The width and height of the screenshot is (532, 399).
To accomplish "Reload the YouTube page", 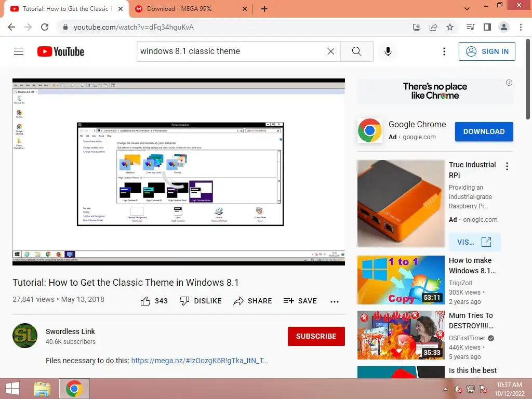I will (45, 27).
